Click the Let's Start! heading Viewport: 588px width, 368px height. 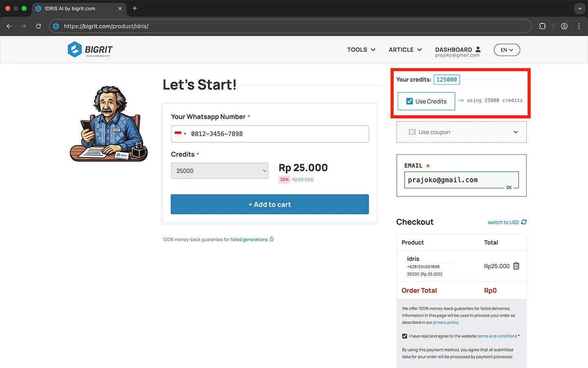[199, 85]
